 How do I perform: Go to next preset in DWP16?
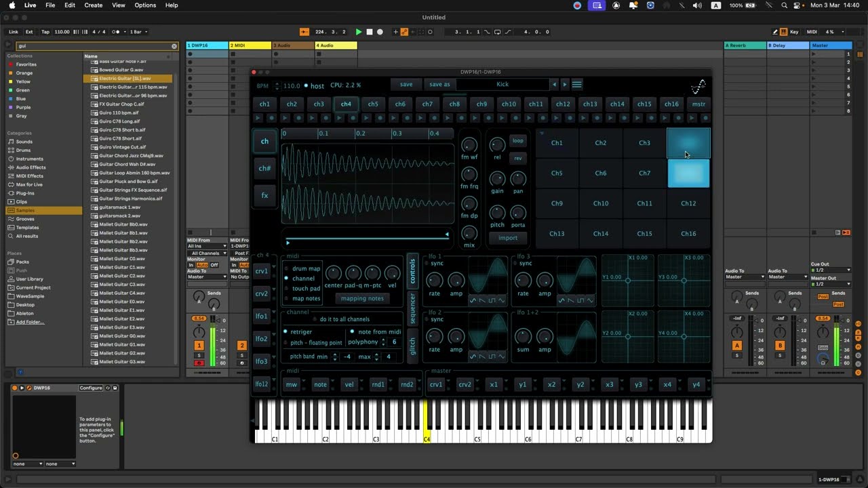[x=565, y=85]
